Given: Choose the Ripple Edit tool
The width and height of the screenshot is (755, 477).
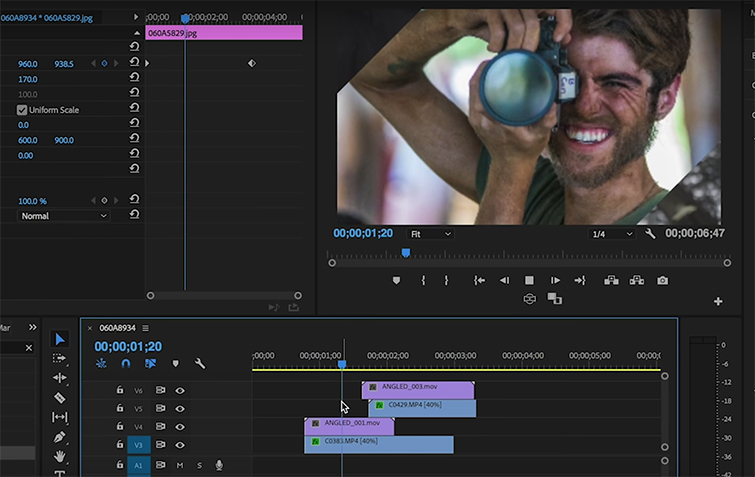Looking at the screenshot, I should tap(59, 378).
